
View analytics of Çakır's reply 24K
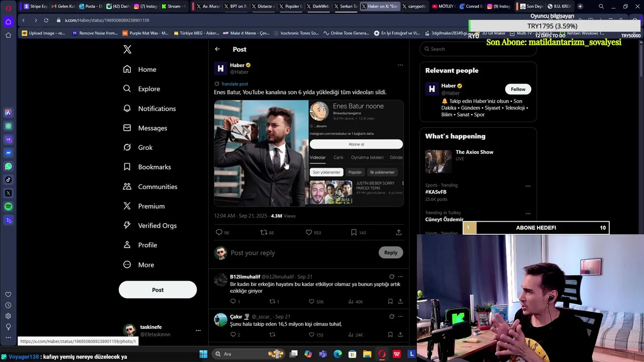(x=355, y=334)
